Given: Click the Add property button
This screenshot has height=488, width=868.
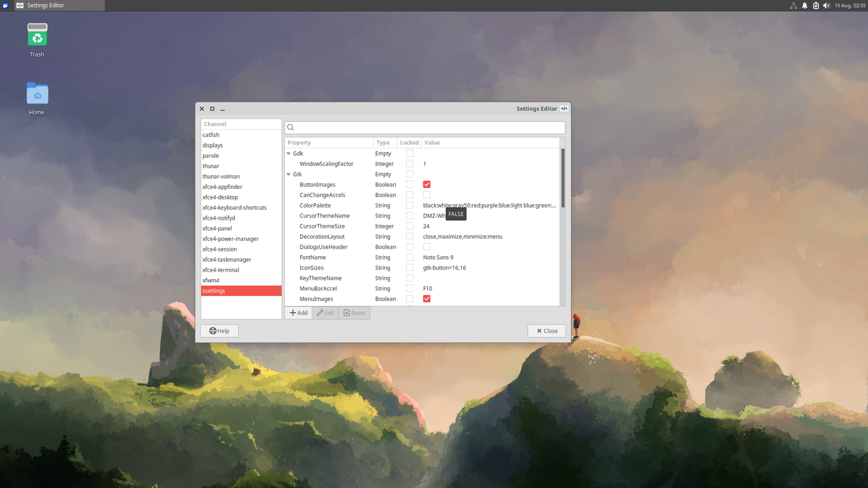Looking at the screenshot, I should 299,313.
